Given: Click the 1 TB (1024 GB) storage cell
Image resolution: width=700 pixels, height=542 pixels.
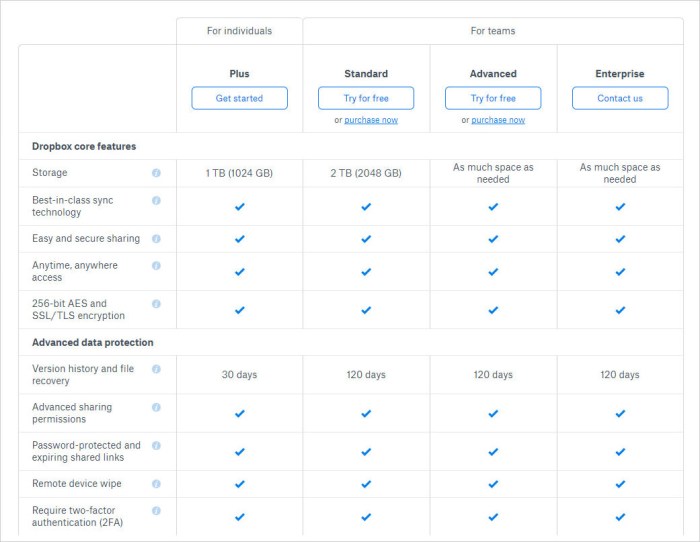Looking at the screenshot, I should [x=239, y=173].
